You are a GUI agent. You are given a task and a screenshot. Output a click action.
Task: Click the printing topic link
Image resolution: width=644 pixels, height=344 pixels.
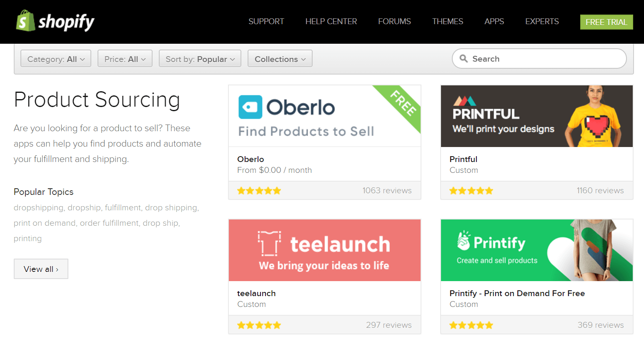(x=28, y=238)
